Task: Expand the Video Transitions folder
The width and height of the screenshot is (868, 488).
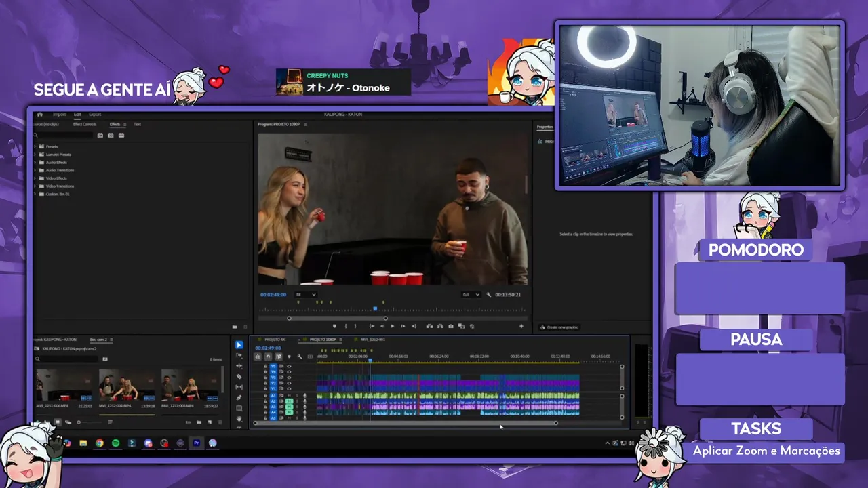Action: 35,186
